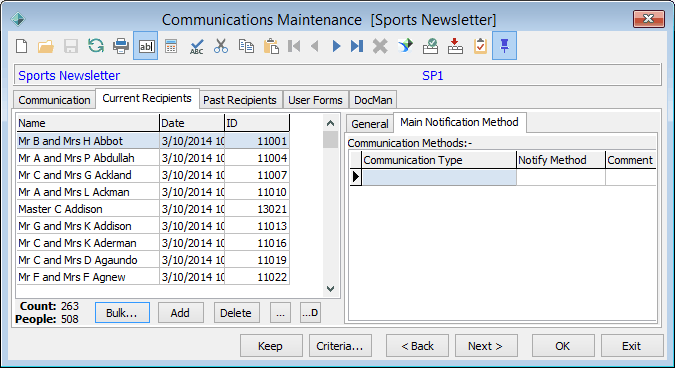Select recipient Mr A and Mrs P Abdullah
675x368 pixels.
88,158
